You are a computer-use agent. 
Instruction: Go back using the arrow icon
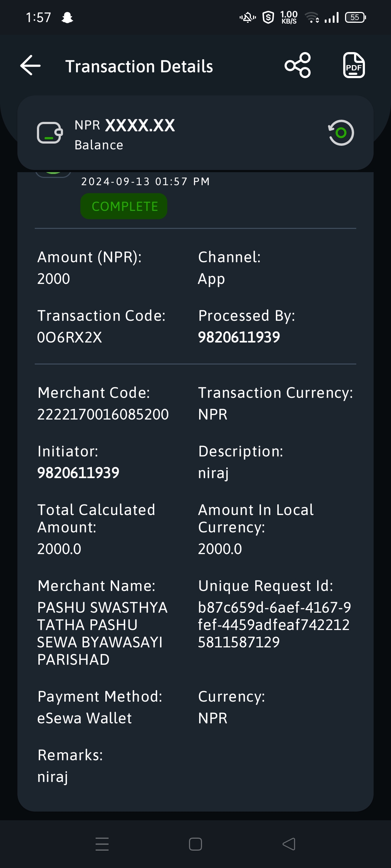click(x=30, y=65)
